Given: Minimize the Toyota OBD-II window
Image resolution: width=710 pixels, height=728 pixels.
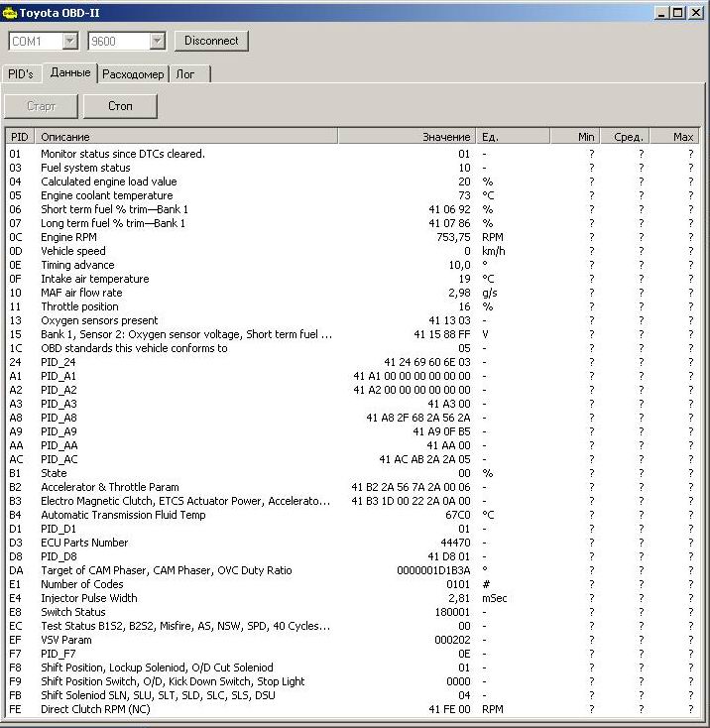Looking at the screenshot, I should point(662,13).
